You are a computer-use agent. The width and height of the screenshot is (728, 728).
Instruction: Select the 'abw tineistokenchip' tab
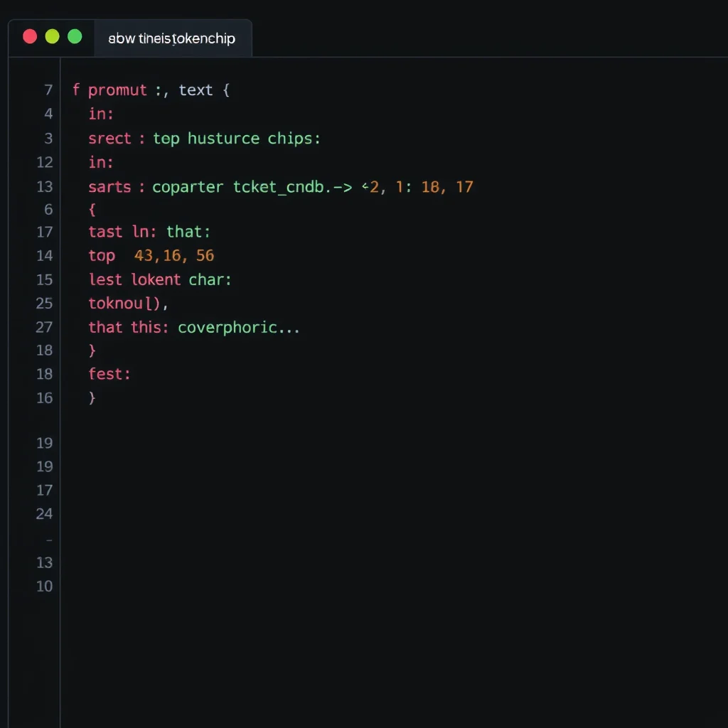click(x=172, y=38)
